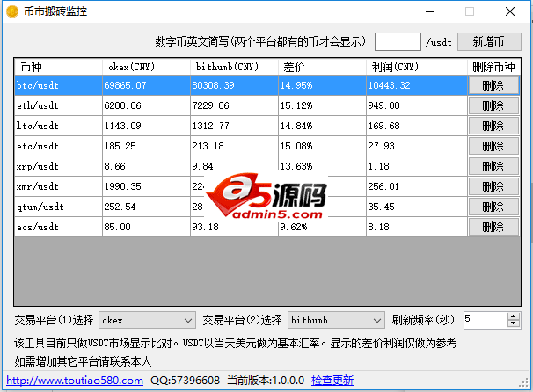The height and width of the screenshot is (392, 533).
Task: Click the 检查更新 check update link
Action: (x=332, y=380)
